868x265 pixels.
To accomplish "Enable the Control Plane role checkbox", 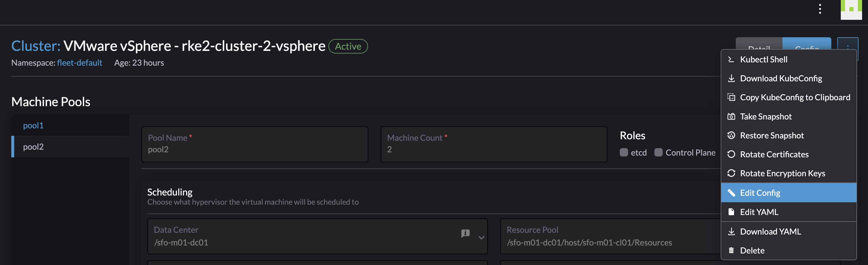I will (x=658, y=153).
